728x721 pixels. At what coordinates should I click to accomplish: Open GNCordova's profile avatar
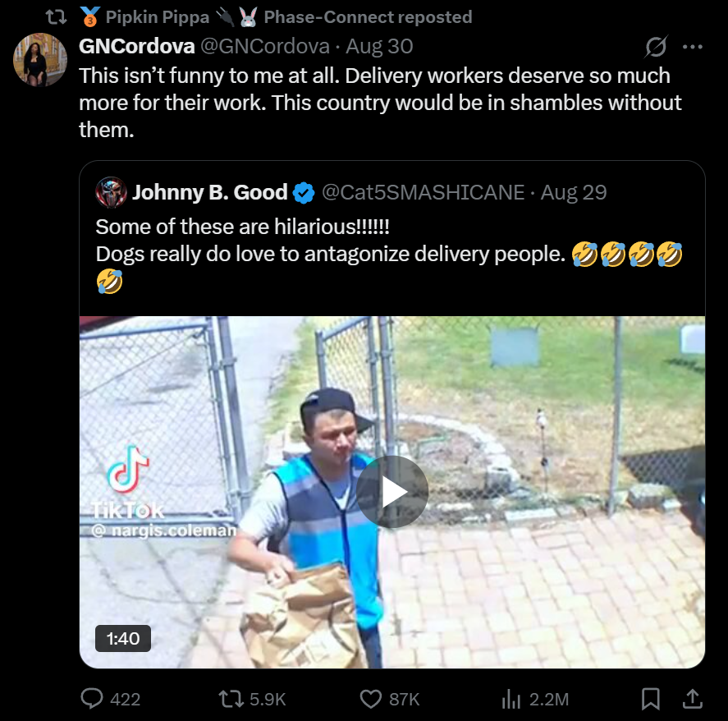tap(40, 59)
